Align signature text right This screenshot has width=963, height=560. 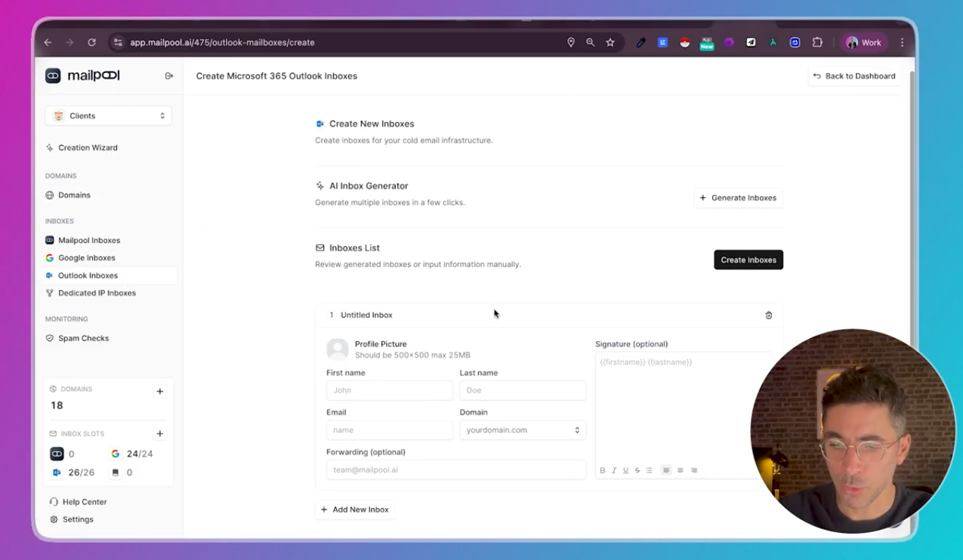[x=694, y=470]
